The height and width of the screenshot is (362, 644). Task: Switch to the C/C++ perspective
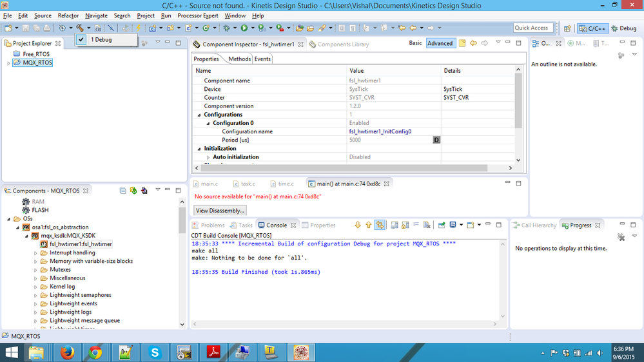pos(592,28)
